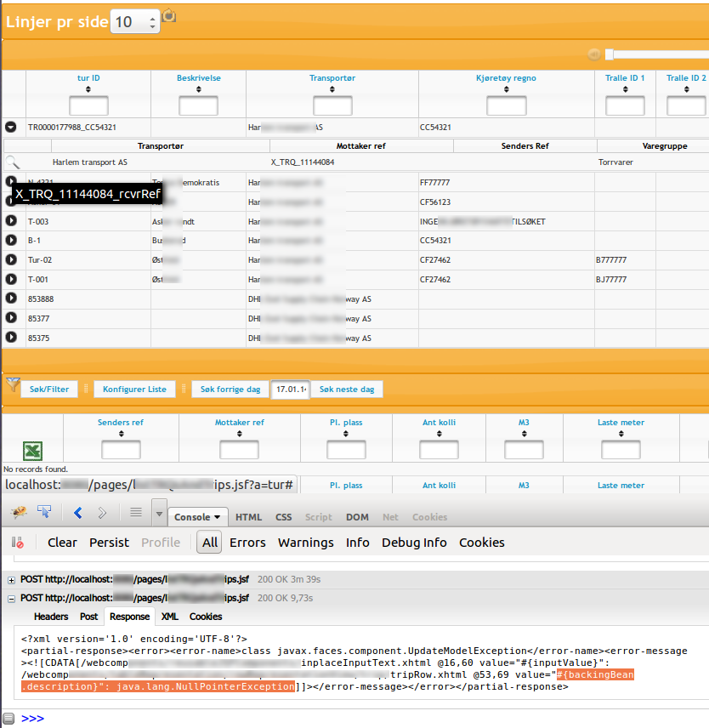Navigate back with the blue left arrow

point(77,510)
